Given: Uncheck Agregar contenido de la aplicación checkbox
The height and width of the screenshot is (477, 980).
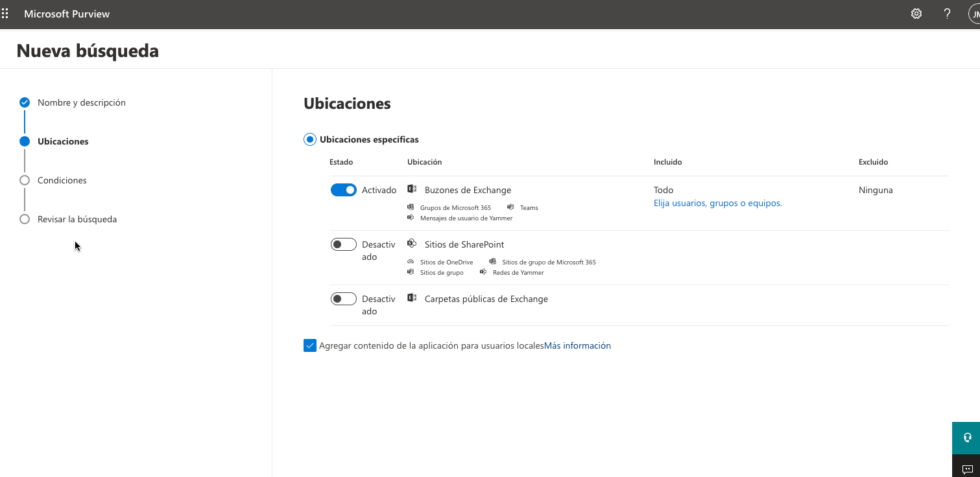Looking at the screenshot, I should pyautogui.click(x=309, y=345).
